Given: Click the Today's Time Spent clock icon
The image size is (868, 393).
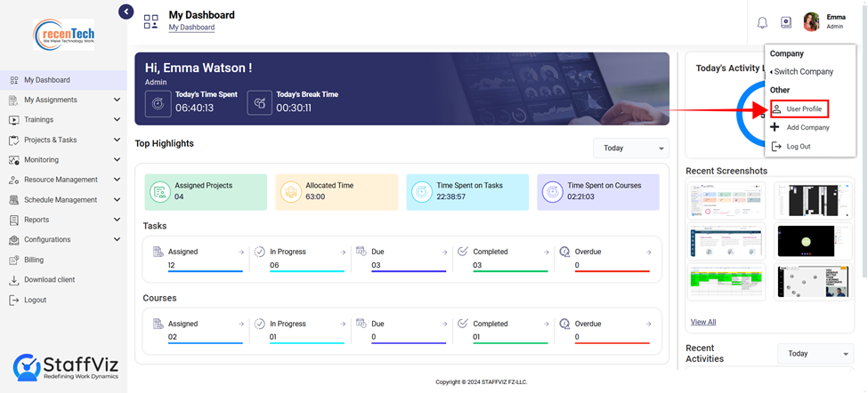Looking at the screenshot, I should pos(158,103).
